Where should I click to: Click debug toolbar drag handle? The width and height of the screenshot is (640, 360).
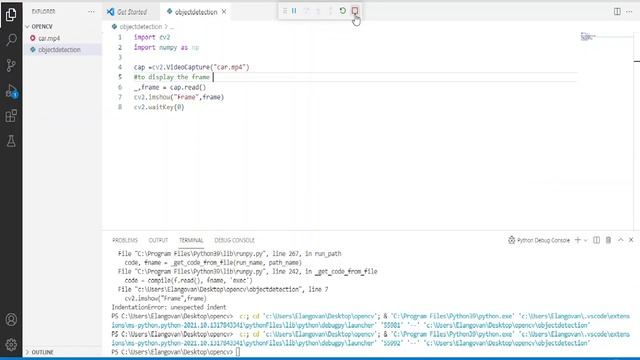(284, 11)
